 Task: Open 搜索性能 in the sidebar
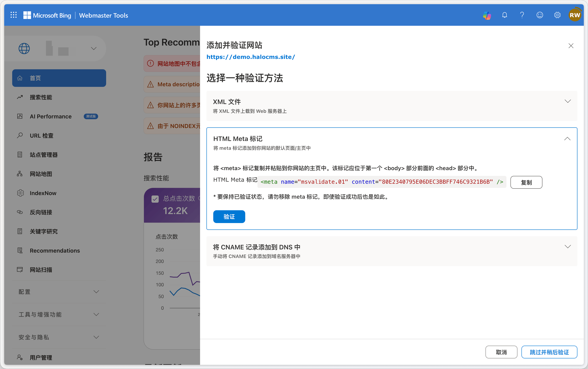tap(59, 97)
